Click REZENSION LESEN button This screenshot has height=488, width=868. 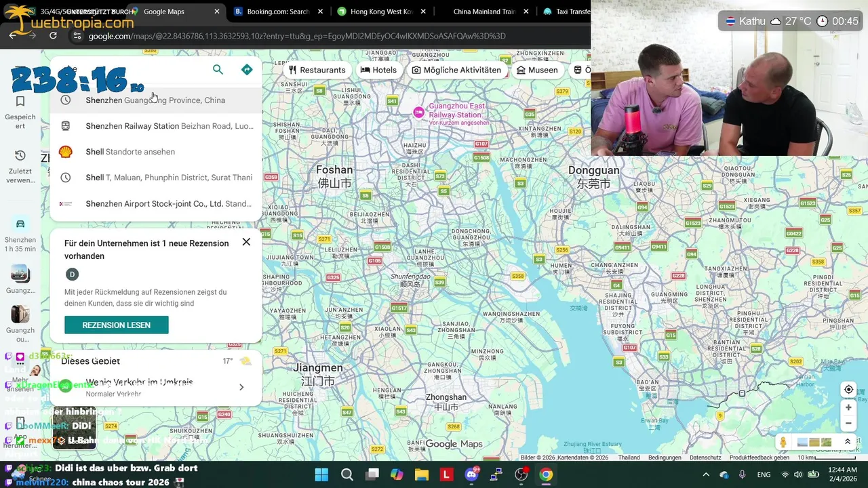(x=117, y=325)
